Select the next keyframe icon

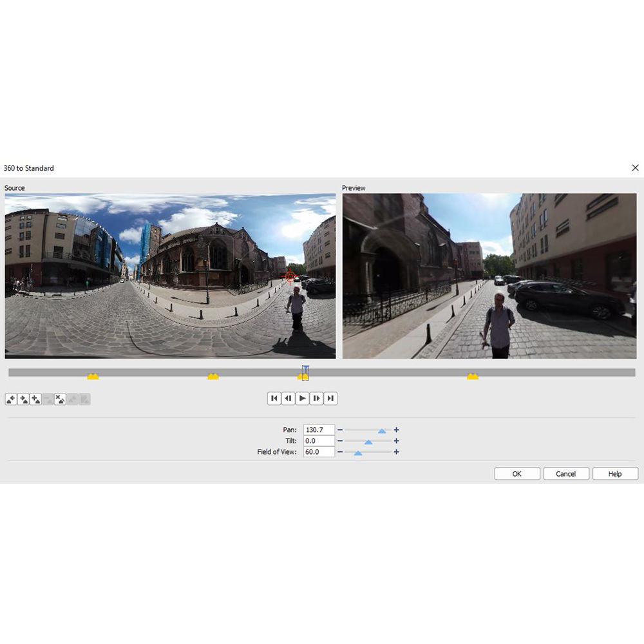coord(22,399)
